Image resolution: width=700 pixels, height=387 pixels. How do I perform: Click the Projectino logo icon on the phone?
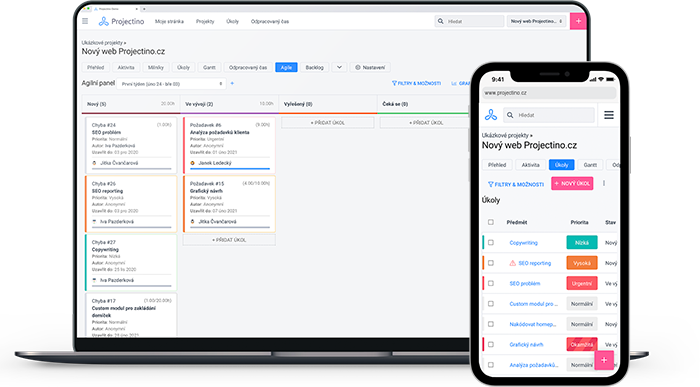(491, 115)
